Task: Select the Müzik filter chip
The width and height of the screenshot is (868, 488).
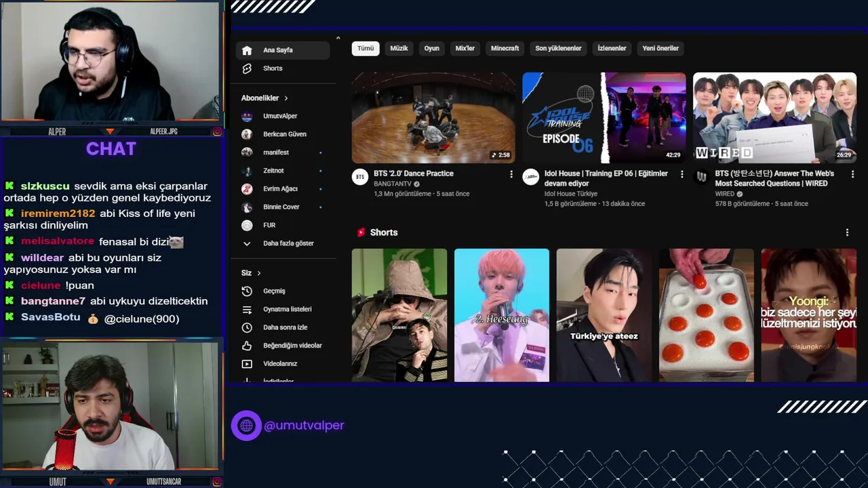Action: click(x=399, y=48)
